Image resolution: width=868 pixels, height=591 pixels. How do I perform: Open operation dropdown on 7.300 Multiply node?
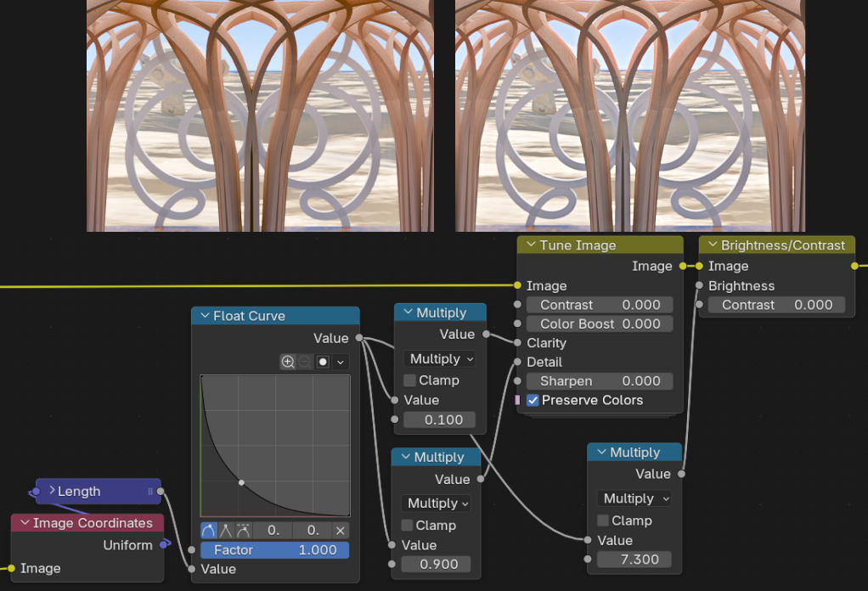click(634, 498)
